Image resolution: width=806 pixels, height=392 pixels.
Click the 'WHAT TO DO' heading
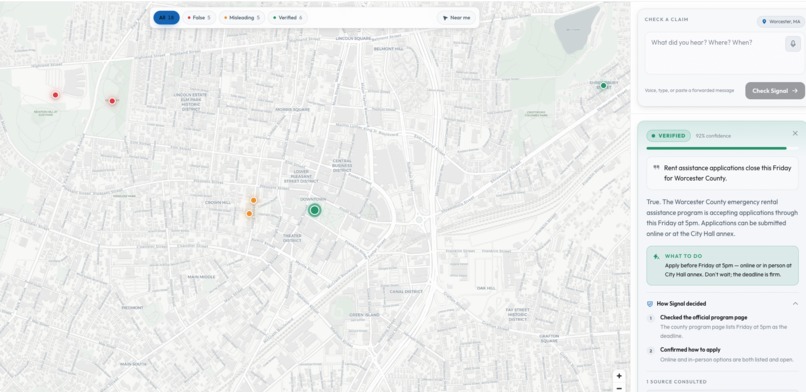coord(683,256)
